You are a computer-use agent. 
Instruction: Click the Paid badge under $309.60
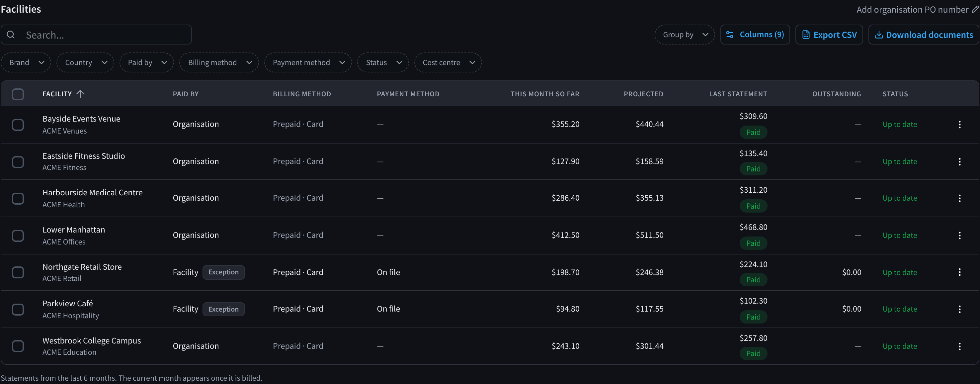(x=753, y=132)
